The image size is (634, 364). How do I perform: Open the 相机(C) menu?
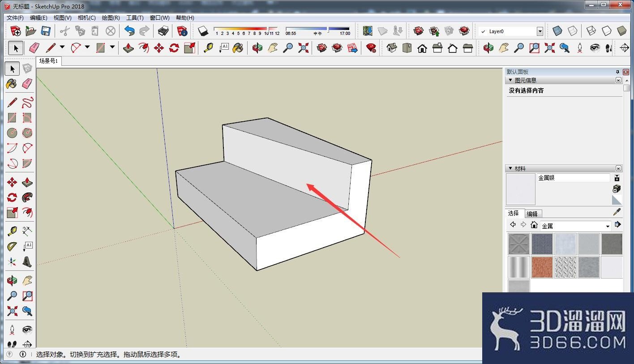click(86, 18)
